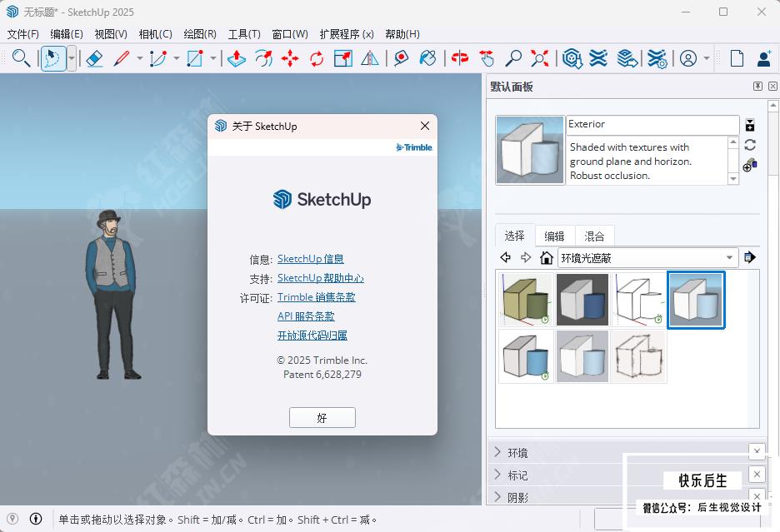Select the Rotate tool
The height and width of the screenshot is (532, 780).
(317, 58)
